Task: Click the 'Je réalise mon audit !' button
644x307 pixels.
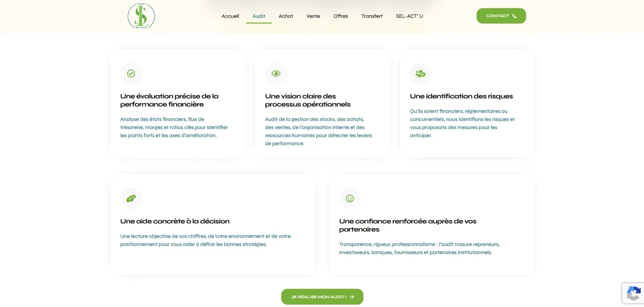Action: (322, 297)
